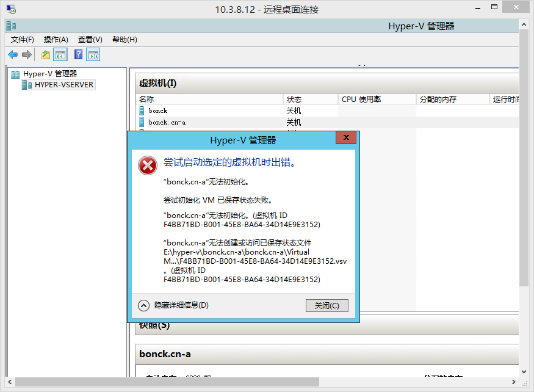Select Hyper-V 管理器 root tree node
The height and width of the screenshot is (392, 534).
pos(50,74)
